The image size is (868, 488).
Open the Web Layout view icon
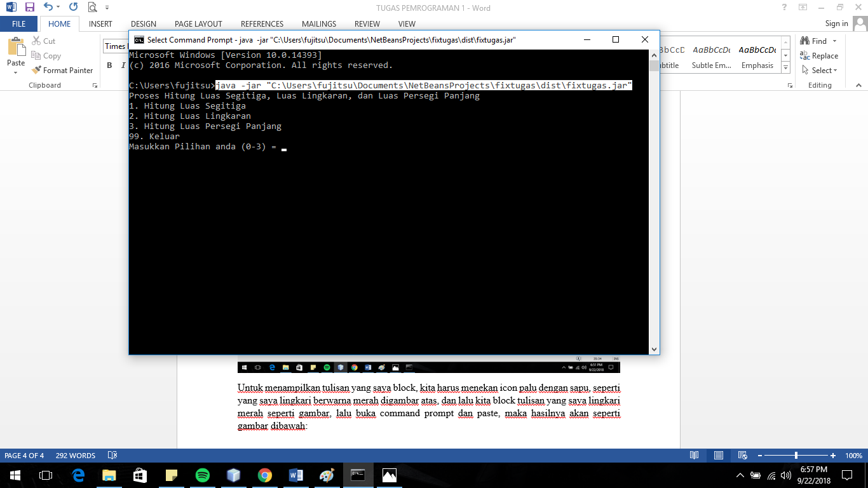click(x=742, y=455)
